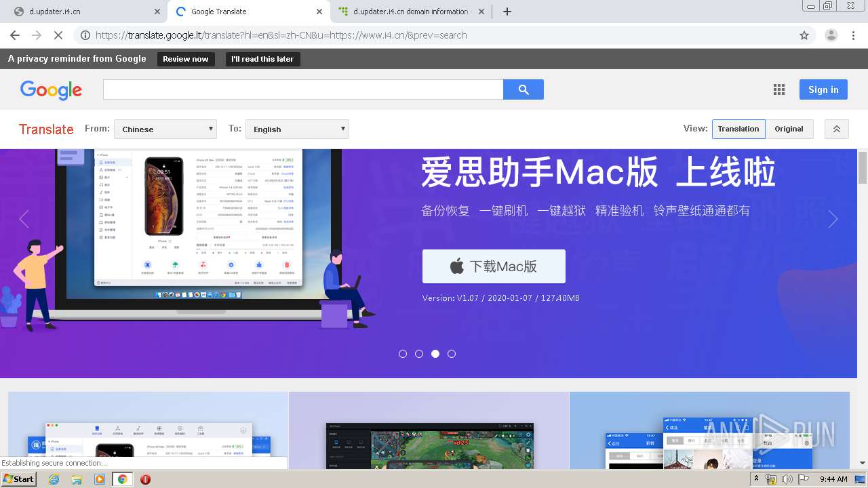
Task: Open the middle game screenshot card
Action: point(429,430)
